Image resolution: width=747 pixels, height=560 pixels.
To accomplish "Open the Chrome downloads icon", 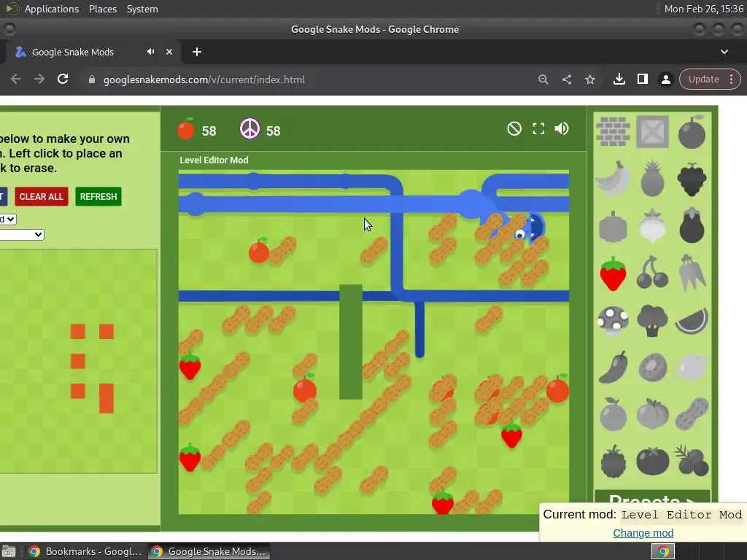I will click(619, 79).
